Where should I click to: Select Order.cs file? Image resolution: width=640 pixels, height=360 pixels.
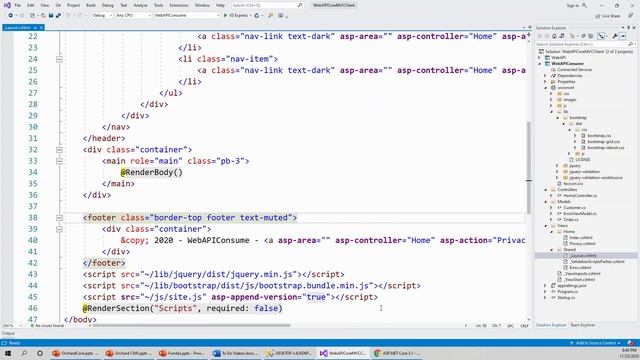[x=571, y=220]
